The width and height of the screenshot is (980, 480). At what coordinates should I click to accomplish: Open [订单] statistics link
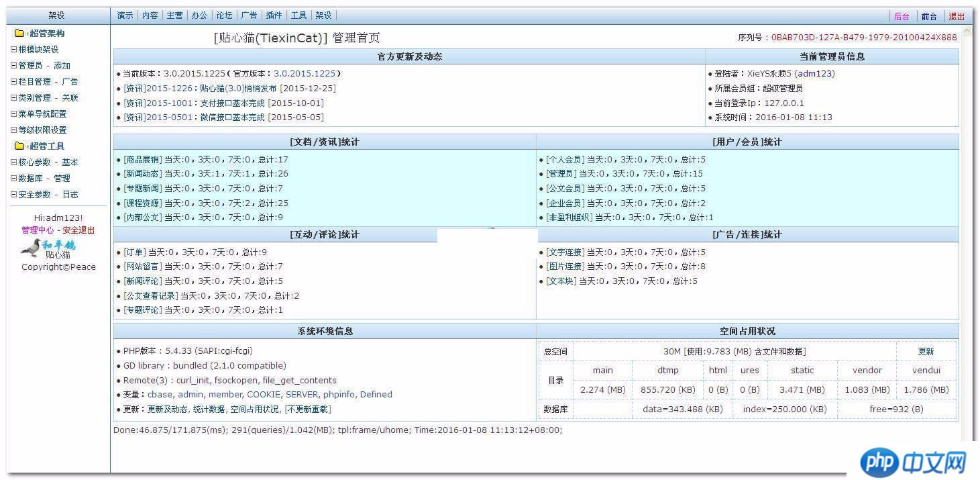(x=135, y=252)
